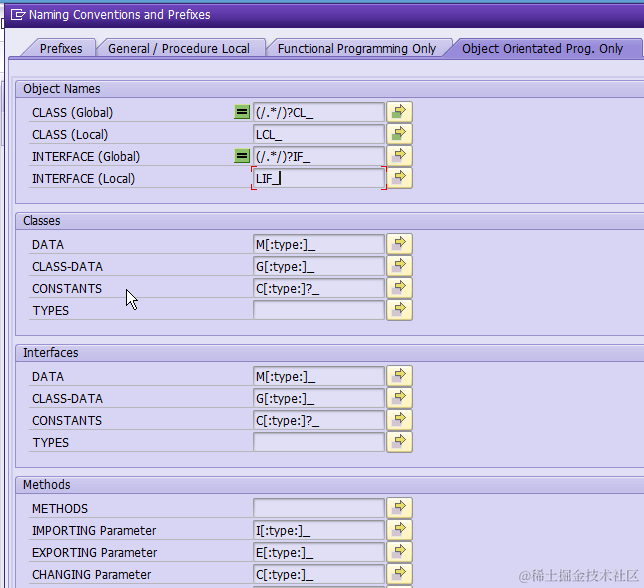644x588 pixels.
Task: Open multiple selection for Classes CONSTANTS
Action: click(x=399, y=288)
